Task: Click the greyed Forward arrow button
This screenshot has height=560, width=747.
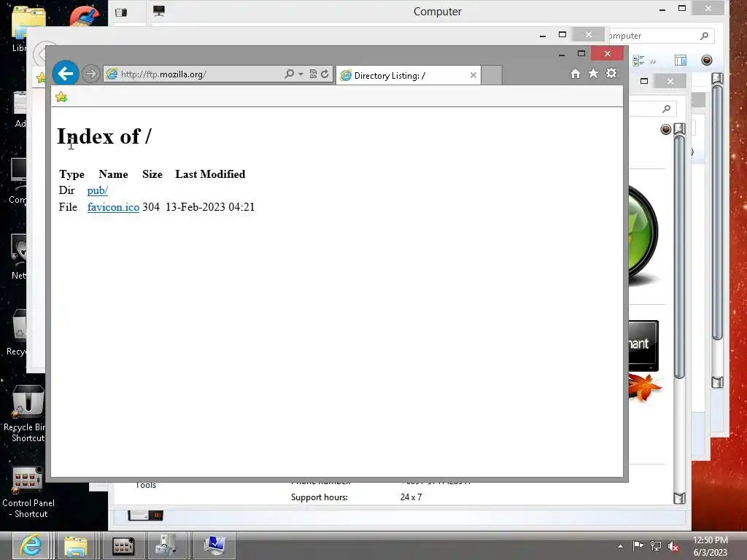Action: coord(90,74)
